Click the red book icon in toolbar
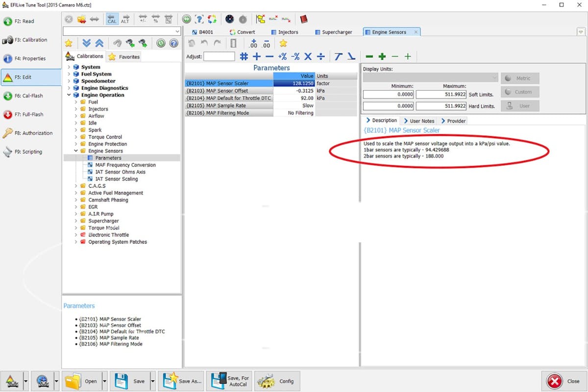Screen dimensions: 588x392 304,19
